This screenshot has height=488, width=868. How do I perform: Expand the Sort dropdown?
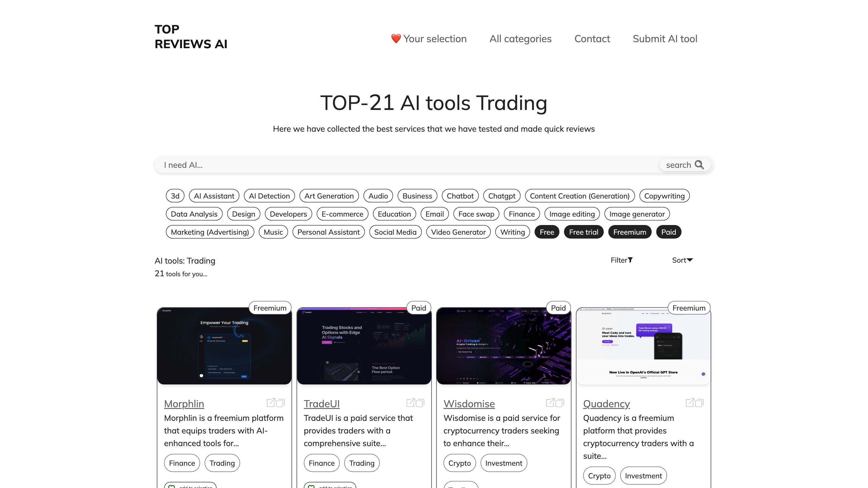click(x=682, y=260)
